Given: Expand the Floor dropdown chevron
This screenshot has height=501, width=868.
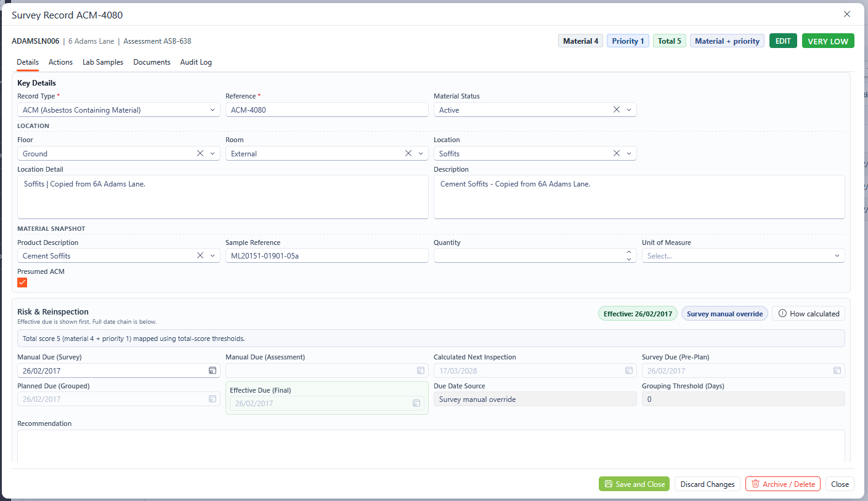Looking at the screenshot, I should [213, 153].
